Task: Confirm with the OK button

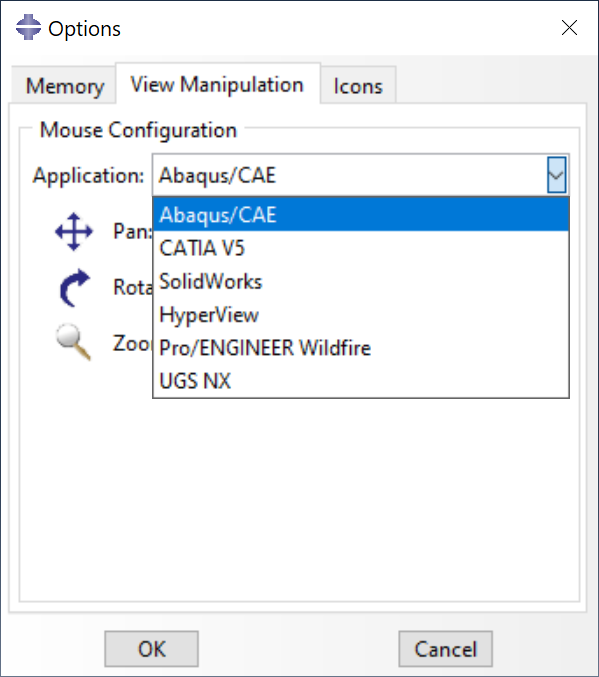Action: click(x=152, y=649)
